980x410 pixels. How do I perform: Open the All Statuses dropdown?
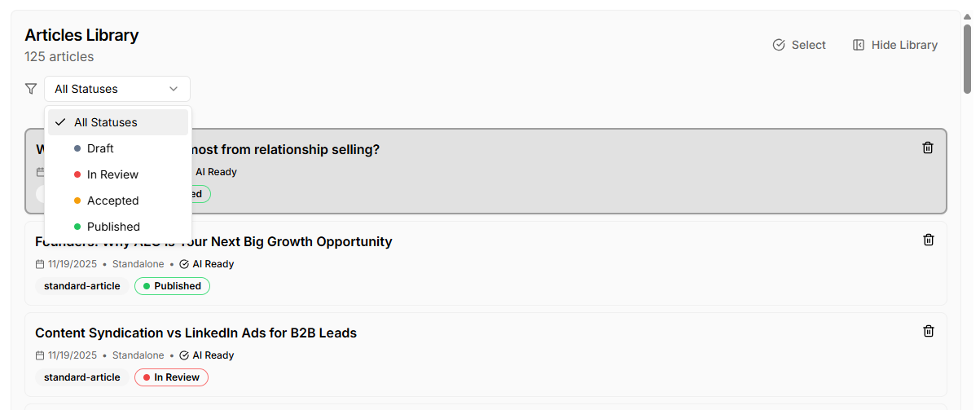coord(116,89)
